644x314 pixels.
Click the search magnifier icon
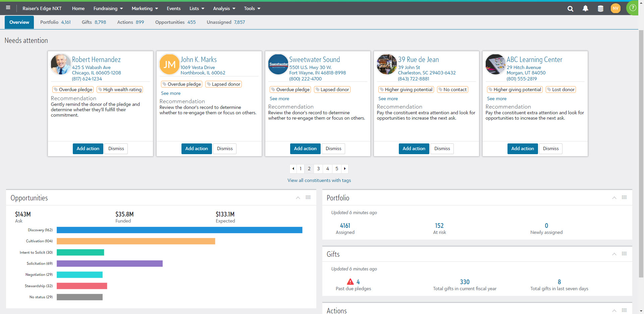pyautogui.click(x=570, y=9)
